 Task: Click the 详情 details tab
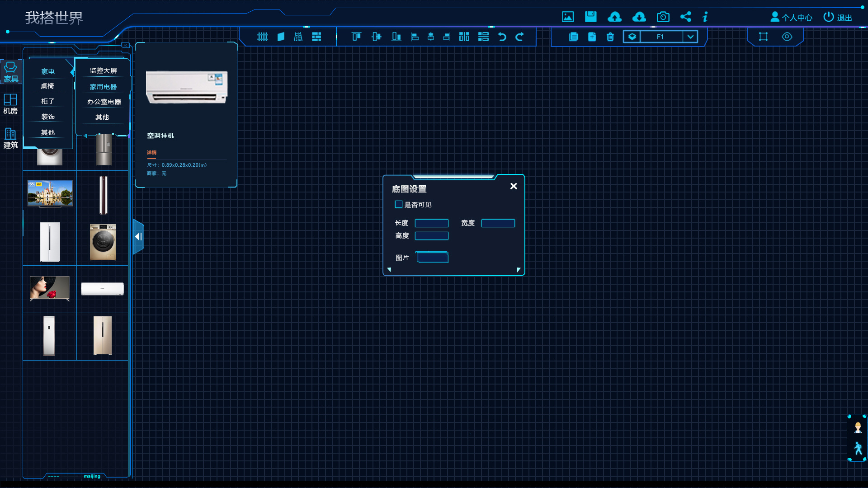point(152,153)
